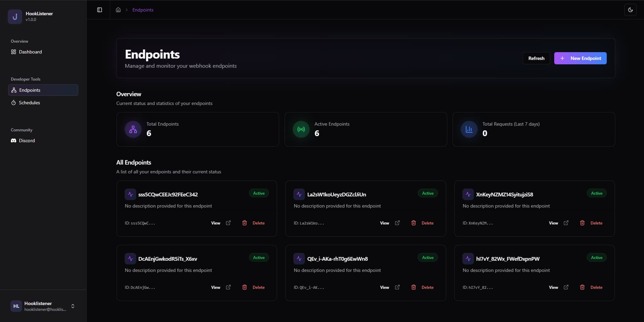Delete the QEv_i-AKa-rhT0g6EwWn8 endpoint

point(428,287)
